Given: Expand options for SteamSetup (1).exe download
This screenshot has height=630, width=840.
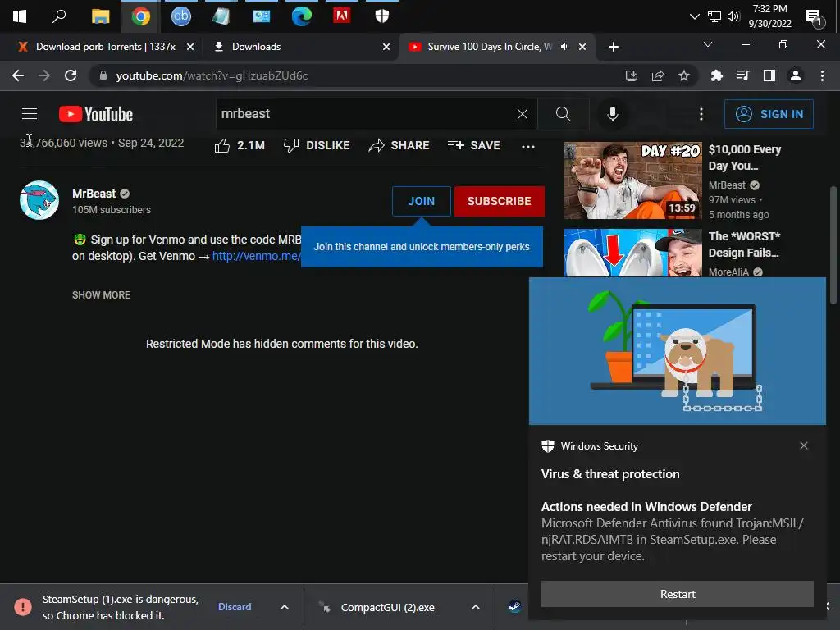Looking at the screenshot, I should coord(285,607).
